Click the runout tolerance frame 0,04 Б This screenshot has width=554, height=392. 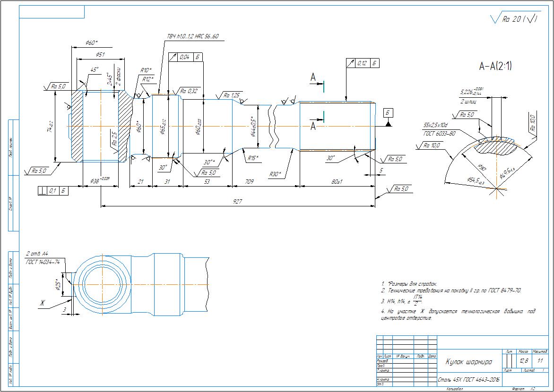tap(186, 58)
